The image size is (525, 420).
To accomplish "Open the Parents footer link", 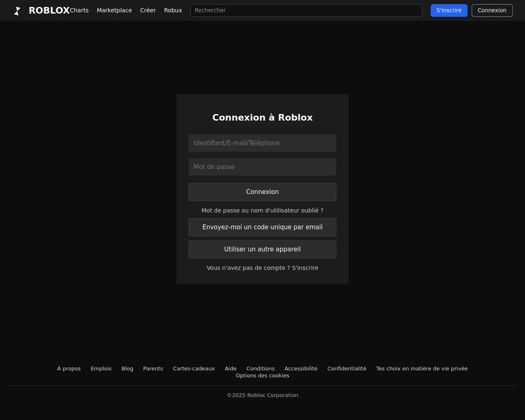I will click(x=153, y=369).
